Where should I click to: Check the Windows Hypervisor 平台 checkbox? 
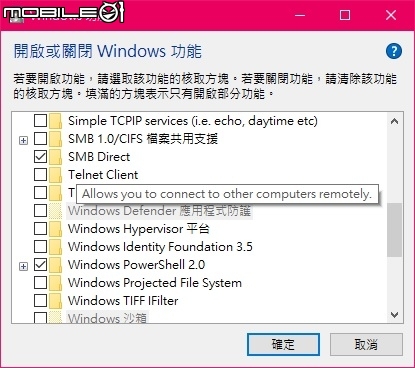point(40,228)
